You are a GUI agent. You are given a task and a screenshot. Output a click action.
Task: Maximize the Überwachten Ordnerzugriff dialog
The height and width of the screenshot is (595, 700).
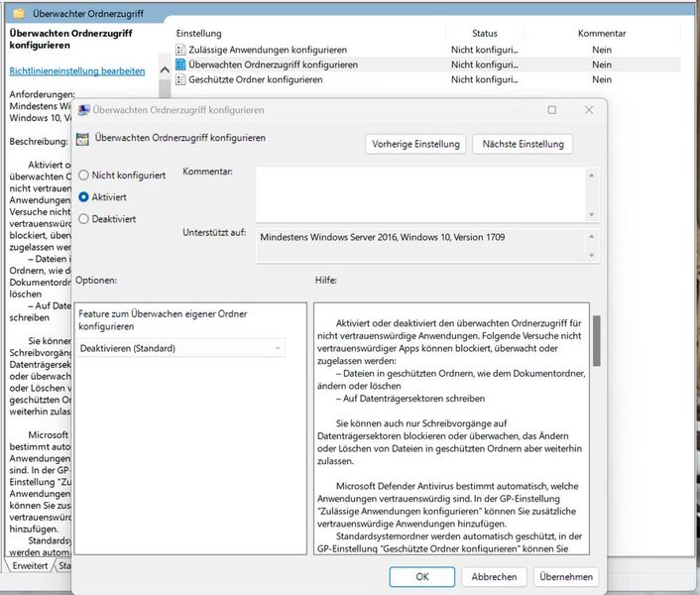pyautogui.click(x=552, y=110)
